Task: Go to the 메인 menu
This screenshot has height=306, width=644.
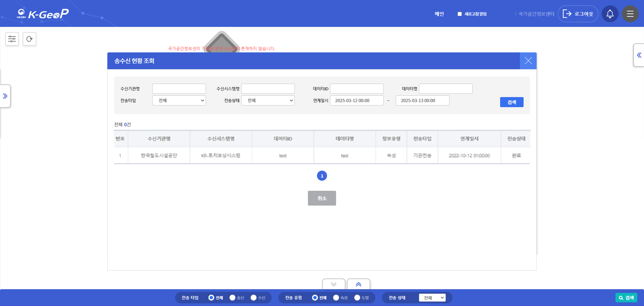Action: click(x=439, y=14)
